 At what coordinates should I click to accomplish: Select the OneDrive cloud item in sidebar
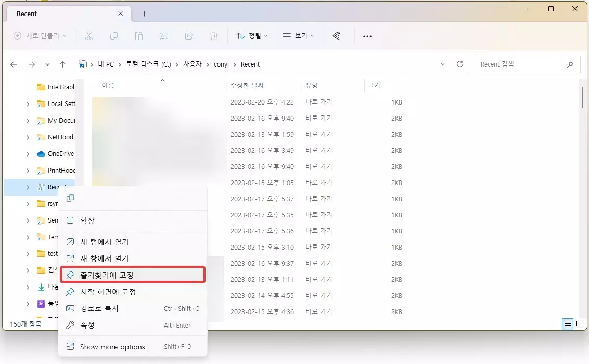56,154
